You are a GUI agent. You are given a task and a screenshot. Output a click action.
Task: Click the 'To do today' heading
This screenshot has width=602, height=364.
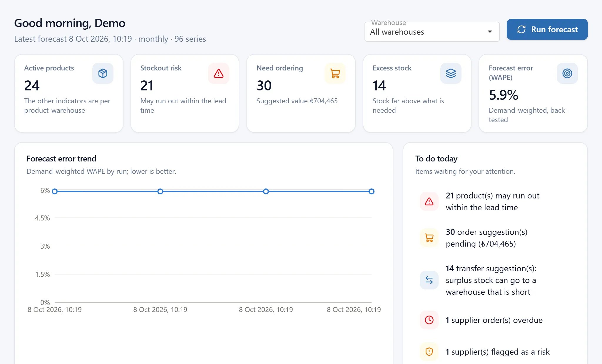(x=436, y=159)
